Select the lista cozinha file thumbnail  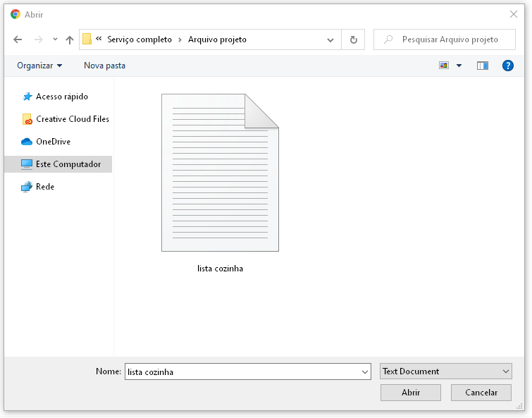click(220, 173)
